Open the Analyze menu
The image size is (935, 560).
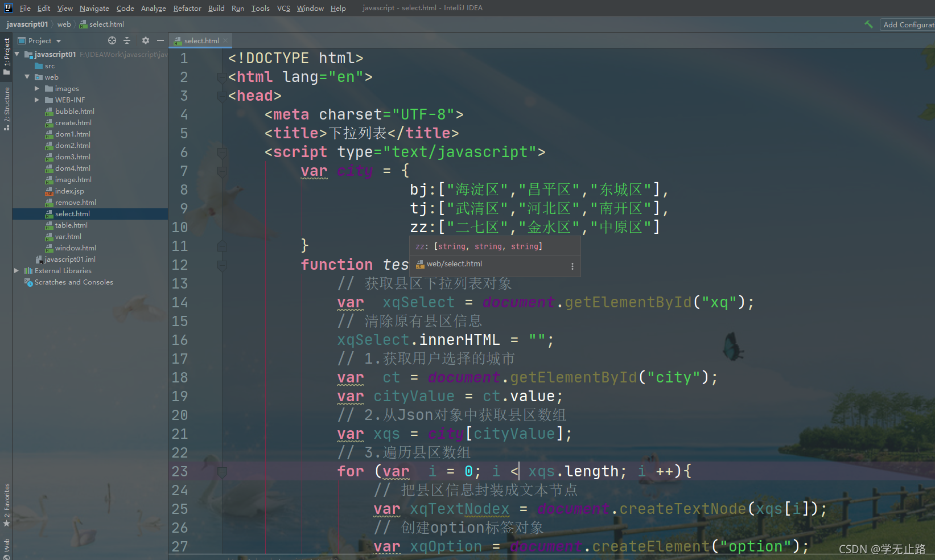[154, 8]
